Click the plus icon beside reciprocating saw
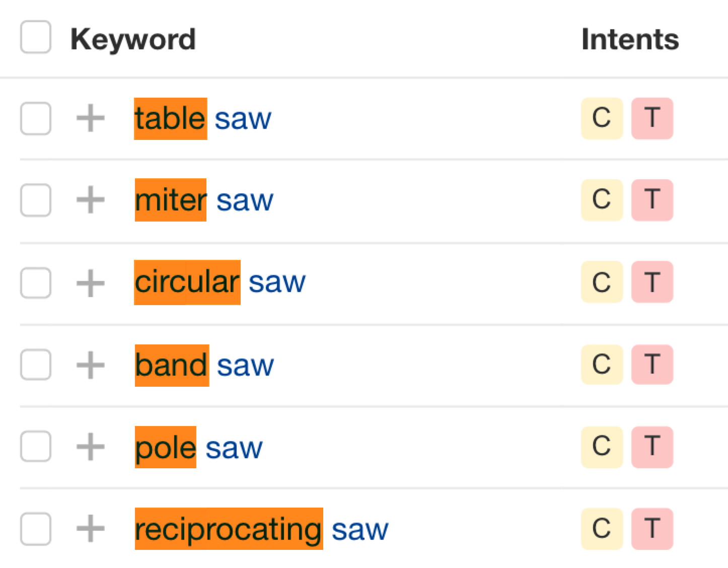Screen dimensions: 728x568 [91, 529]
